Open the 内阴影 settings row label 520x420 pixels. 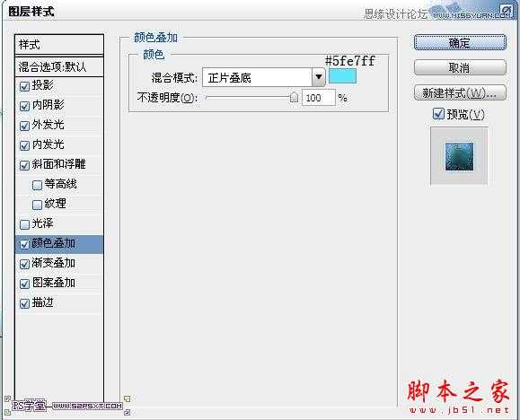48,105
